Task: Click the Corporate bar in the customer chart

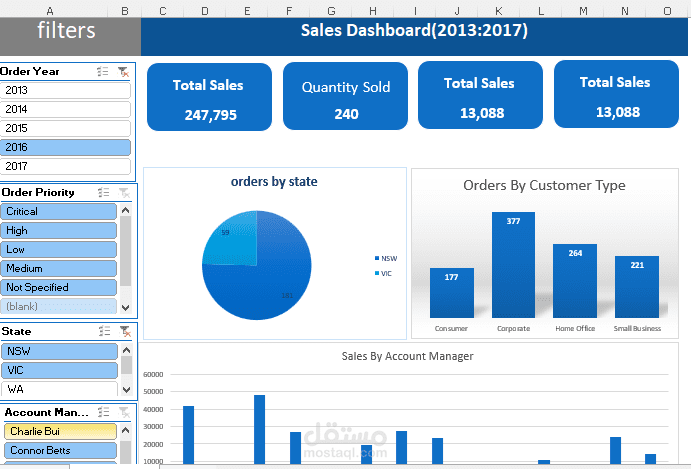Action: pyautogui.click(x=513, y=264)
